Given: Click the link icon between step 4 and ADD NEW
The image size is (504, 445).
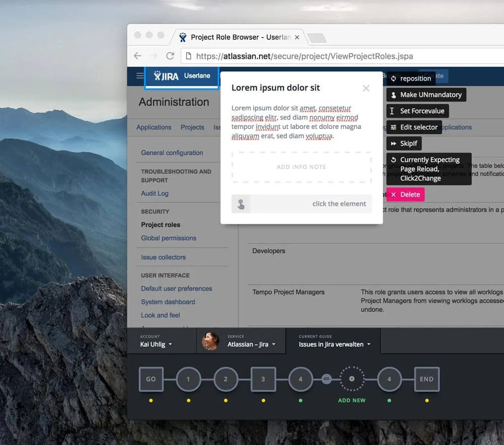Looking at the screenshot, I should pos(326,378).
